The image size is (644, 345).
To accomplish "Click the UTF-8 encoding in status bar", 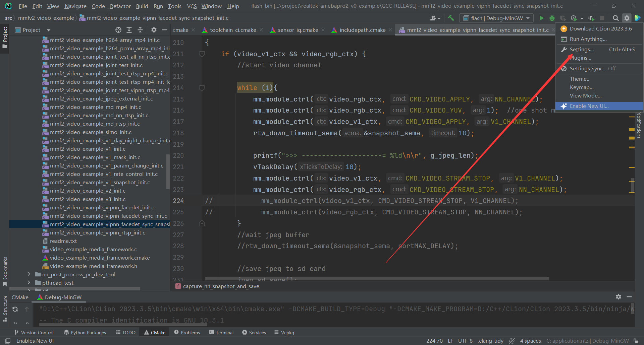I will coord(465,341).
